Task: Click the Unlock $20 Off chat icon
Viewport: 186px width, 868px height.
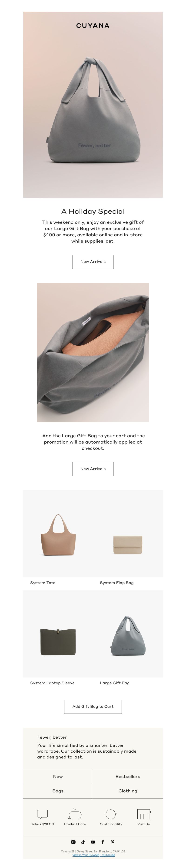Action: pos(42,814)
